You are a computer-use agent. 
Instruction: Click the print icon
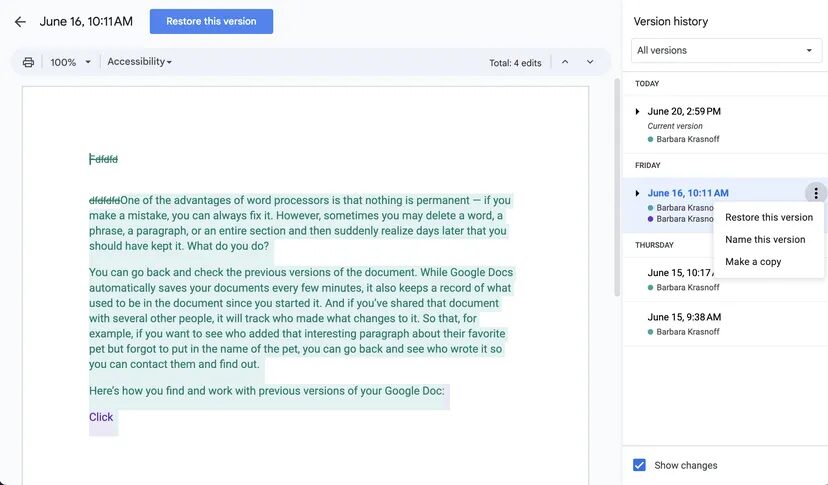click(28, 62)
